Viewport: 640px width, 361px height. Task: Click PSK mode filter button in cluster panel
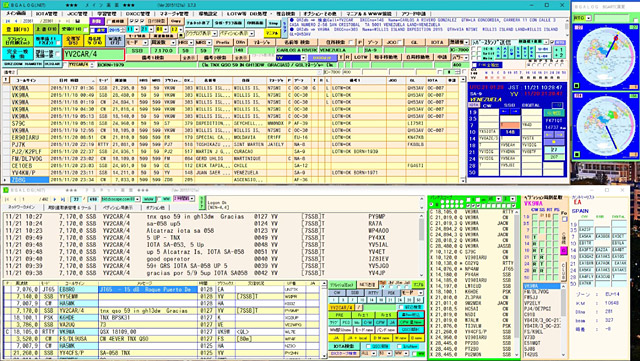[391, 293]
